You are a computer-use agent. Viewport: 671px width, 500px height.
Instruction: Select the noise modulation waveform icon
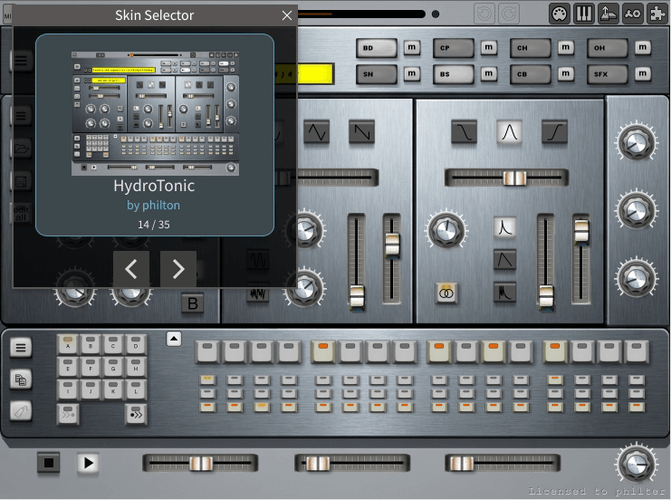258,293
